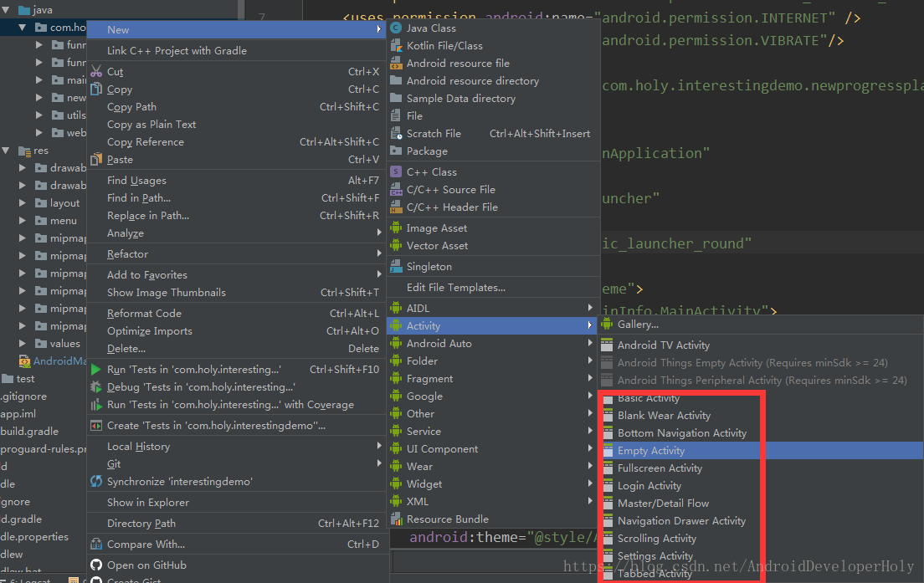Click the Cut scissors icon
Image resolution: width=924 pixels, height=583 pixels.
click(x=96, y=72)
